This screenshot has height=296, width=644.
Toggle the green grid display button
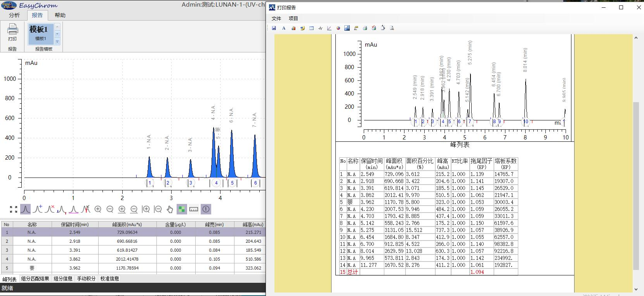(182, 209)
